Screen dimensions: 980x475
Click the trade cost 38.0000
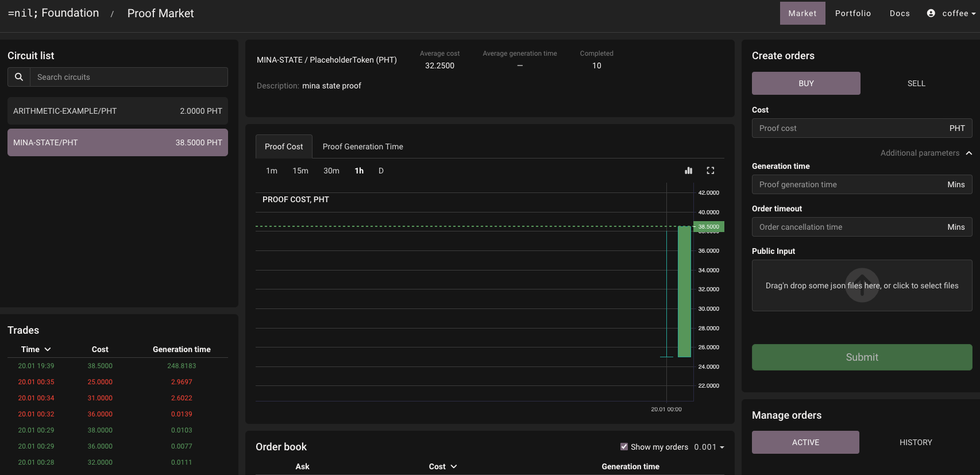100,430
